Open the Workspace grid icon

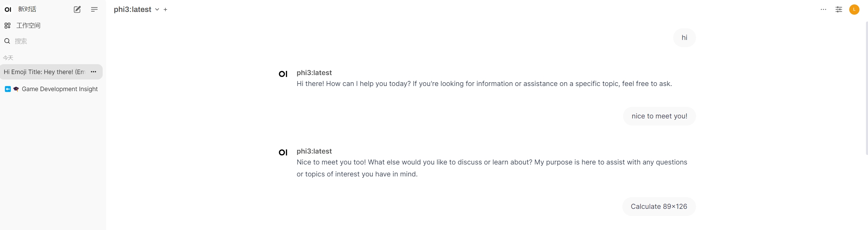8,26
